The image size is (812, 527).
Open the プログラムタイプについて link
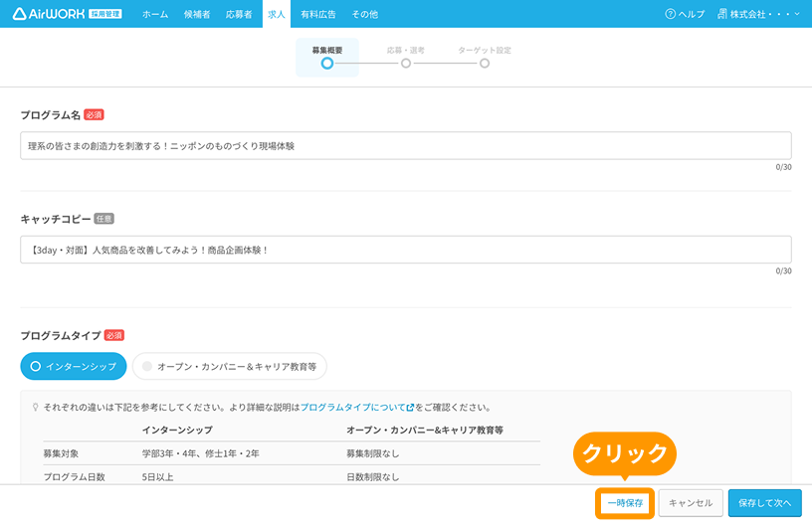click(x=353, y=408)
